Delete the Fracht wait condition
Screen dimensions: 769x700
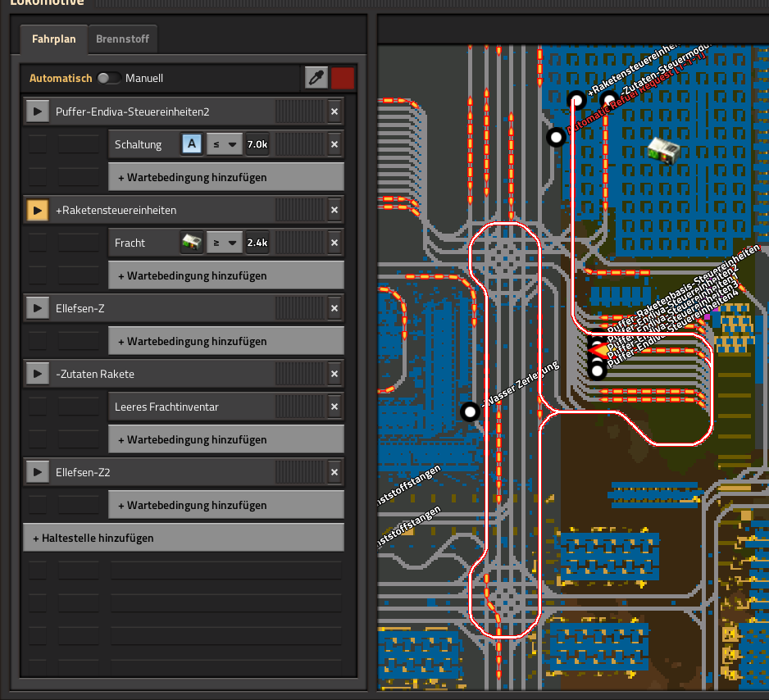coord(334,243)
